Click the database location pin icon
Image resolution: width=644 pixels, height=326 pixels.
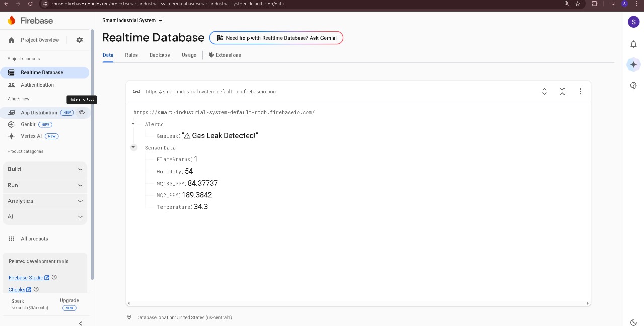pyautogui.click(x=129, y=317)
